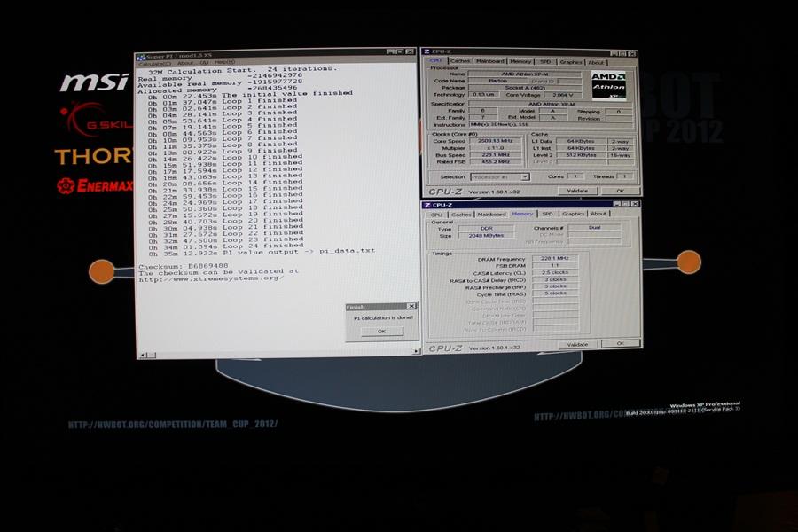Click the CAS# Latency value 2.5 clocks
The height and width of the screenshot is (532, 798).
click(555, 273)
